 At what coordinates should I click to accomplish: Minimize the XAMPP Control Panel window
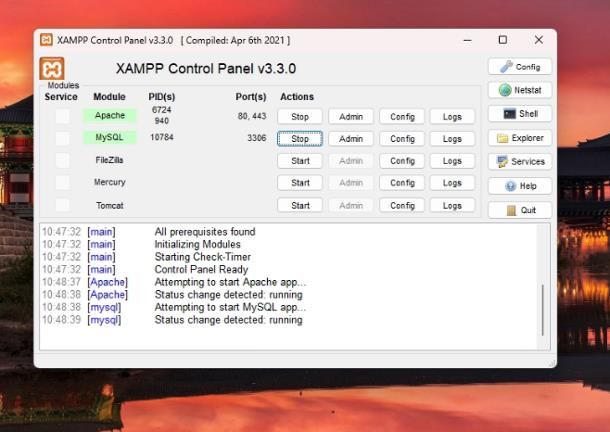[468, 40]
